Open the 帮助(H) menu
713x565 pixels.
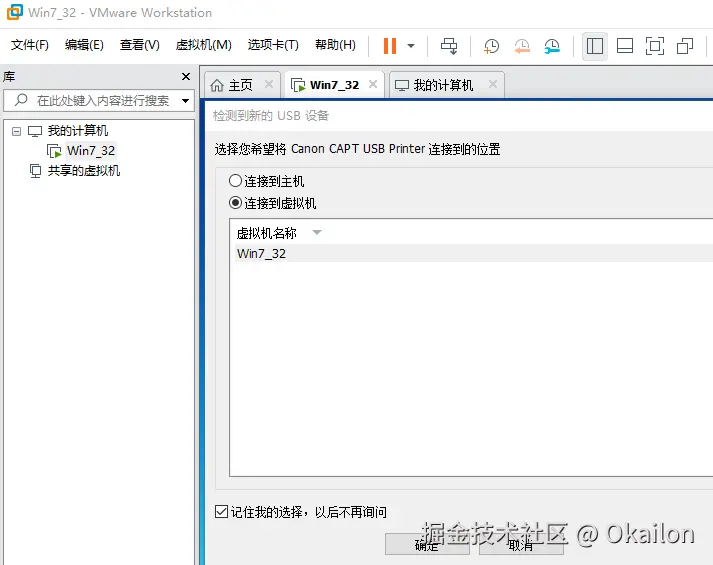coord(335,45)
